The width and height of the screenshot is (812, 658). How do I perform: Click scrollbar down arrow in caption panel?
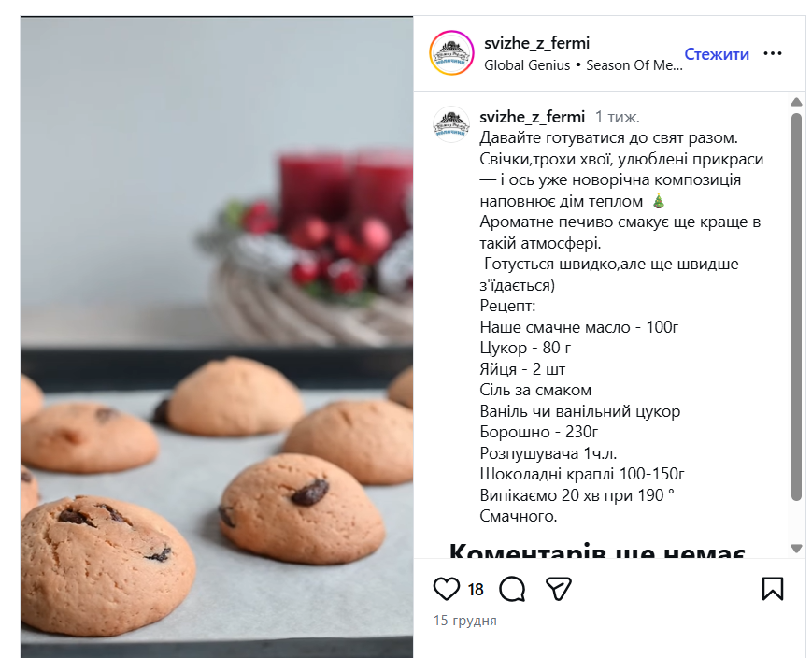796,548
